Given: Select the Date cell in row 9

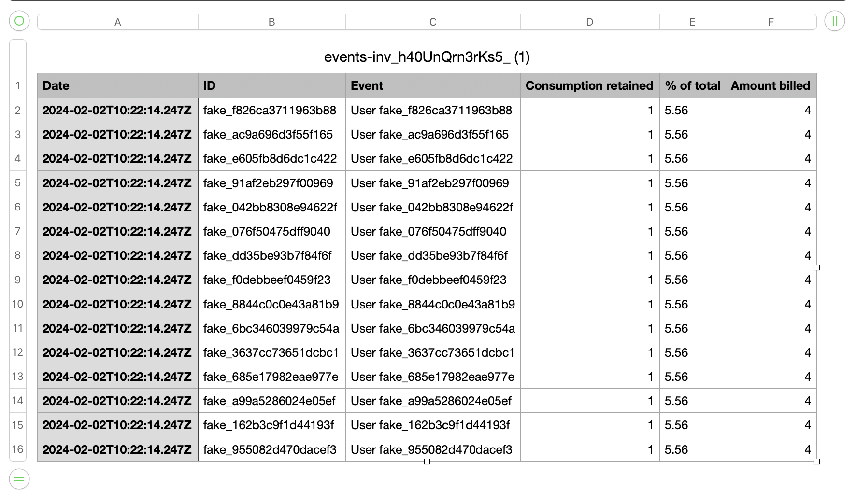Looking at the screenshot, I should [118, 280].
